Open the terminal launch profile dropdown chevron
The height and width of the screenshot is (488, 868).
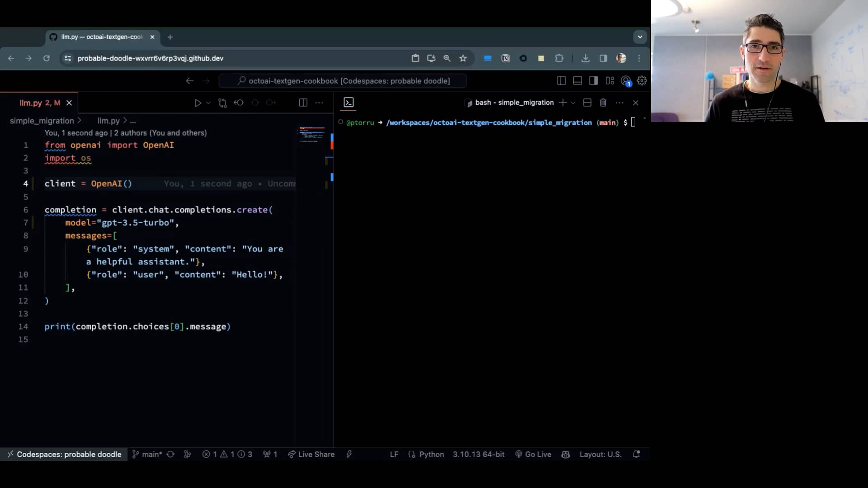573,103
